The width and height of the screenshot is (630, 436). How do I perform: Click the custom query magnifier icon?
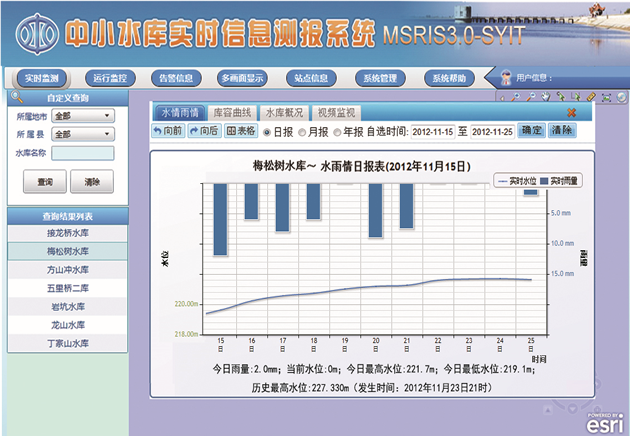17,97
